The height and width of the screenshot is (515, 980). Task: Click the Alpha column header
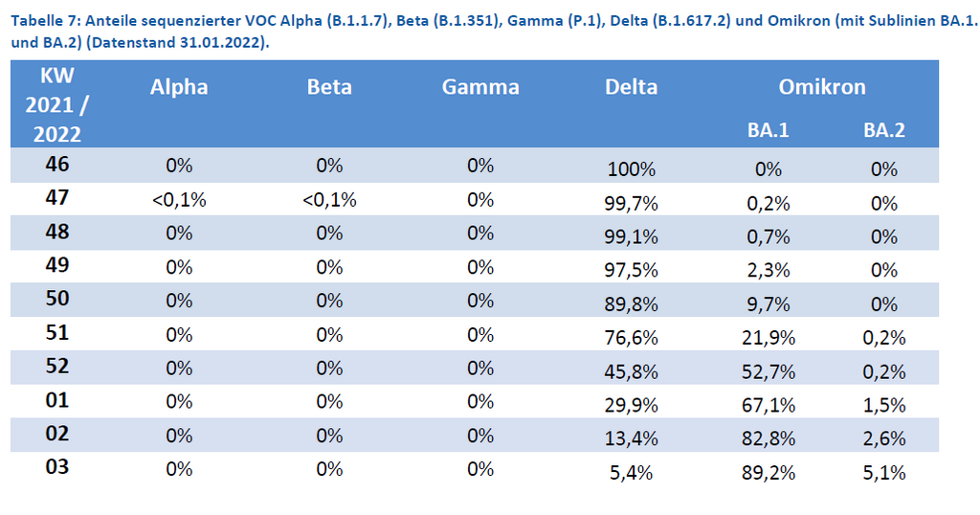(179, 87)
